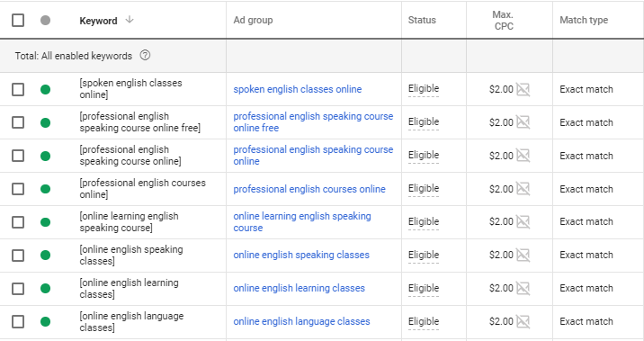Click bid icon for online english learning classes
Image resolution: width=644 pixels, height=341 pixels.
click(x=523, y=289)
